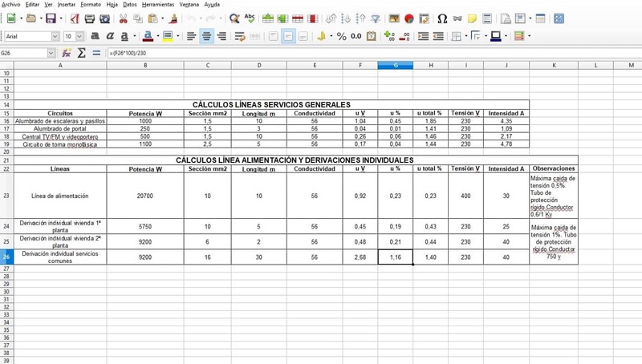
Task: Toggle vertical Align Bottom
Action: click(303, 36)
